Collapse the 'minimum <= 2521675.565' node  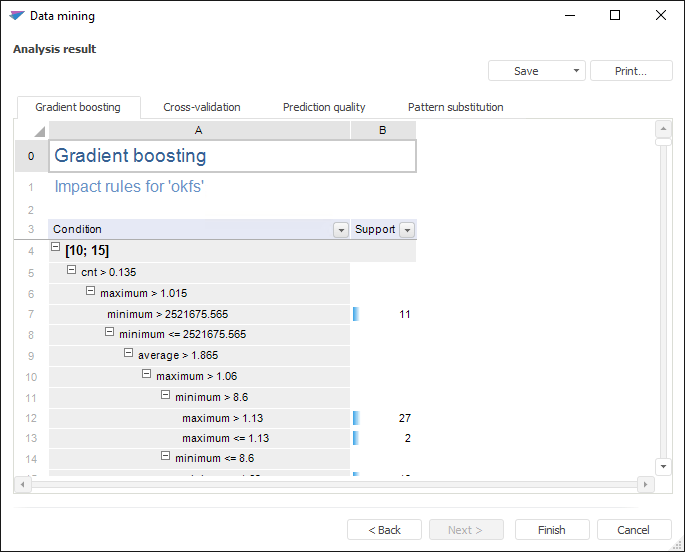pos(110,333)
